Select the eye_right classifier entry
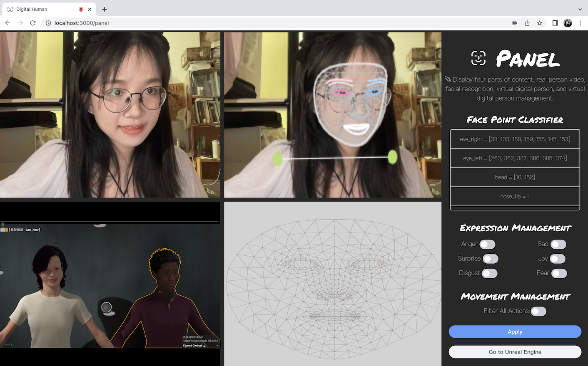The height and width of the screenshot is (366, 588). [515, 139]
